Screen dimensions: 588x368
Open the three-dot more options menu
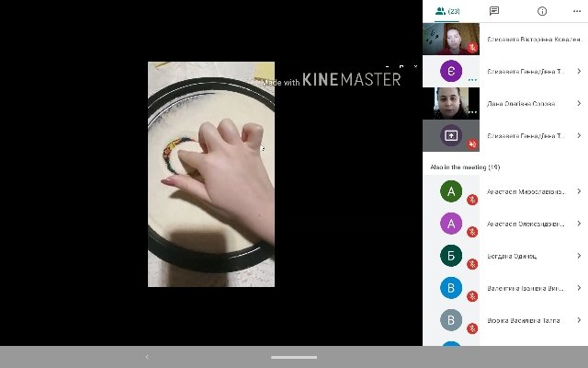point(577,11)
